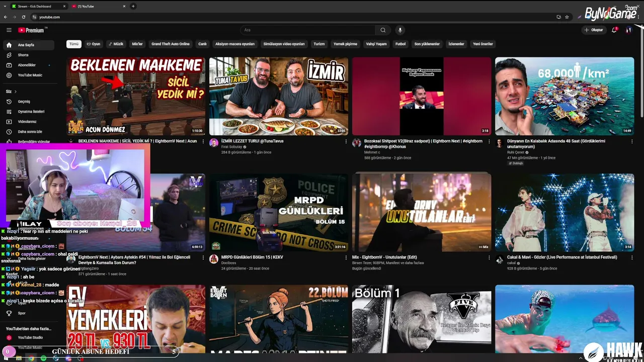Open options menu for Bozoksal Shitpost video
This screenshot has width=644, height=362.
(x=489, y=142)
